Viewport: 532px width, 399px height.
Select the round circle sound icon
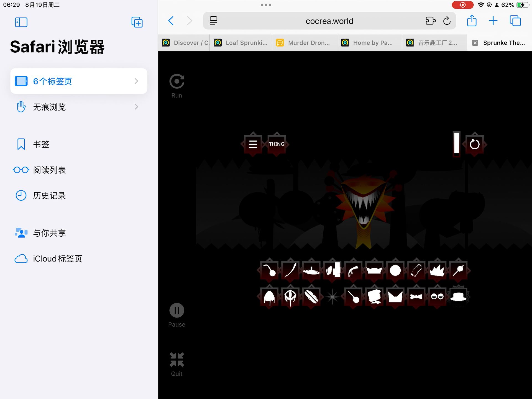point(395,270)
